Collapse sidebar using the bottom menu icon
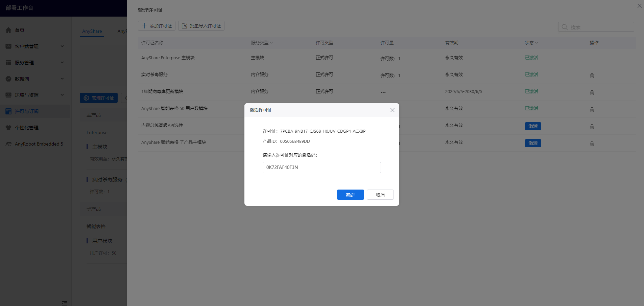Image resolution: width=644 pixels, height=306 pixels. pos(65,303)
